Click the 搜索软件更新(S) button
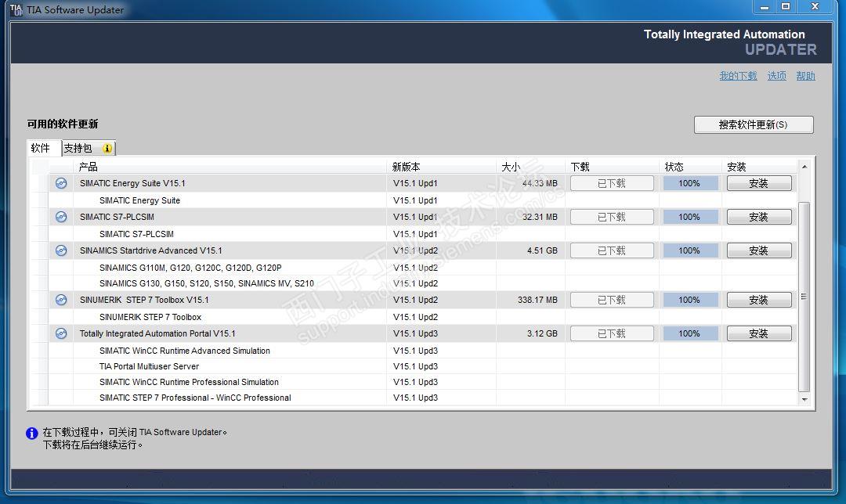846x504 pixels. tap(754, 124)
